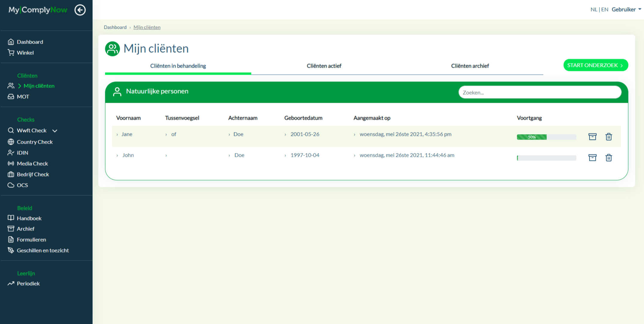Switch language to NL
The height and width of the screenshot is (324, 644).
coord(593,9)
